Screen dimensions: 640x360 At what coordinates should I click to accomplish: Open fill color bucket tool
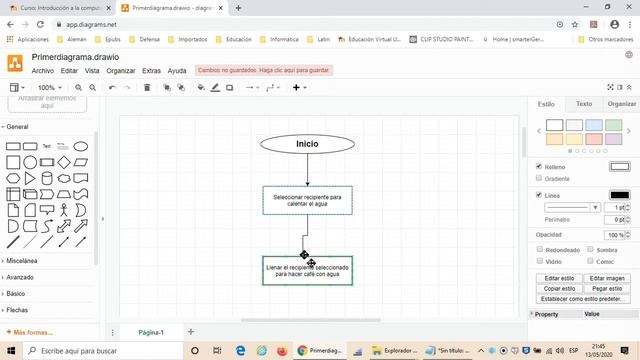pos(201,87)
